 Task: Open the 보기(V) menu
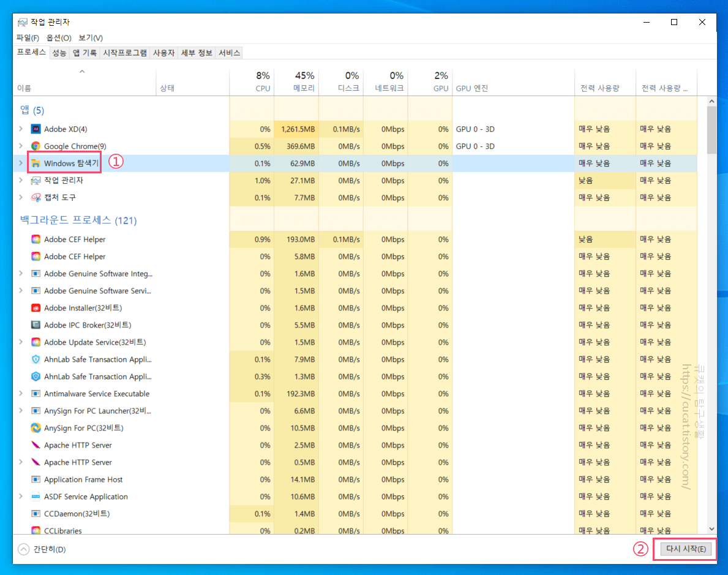[91, 37]
